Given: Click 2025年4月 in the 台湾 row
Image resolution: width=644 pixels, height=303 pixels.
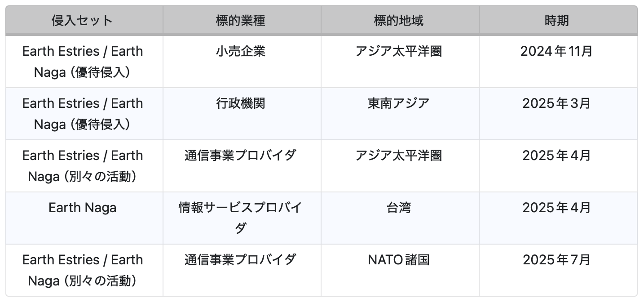Looking at the screenshot, I should pyautogui.click(x=557, y=208).
